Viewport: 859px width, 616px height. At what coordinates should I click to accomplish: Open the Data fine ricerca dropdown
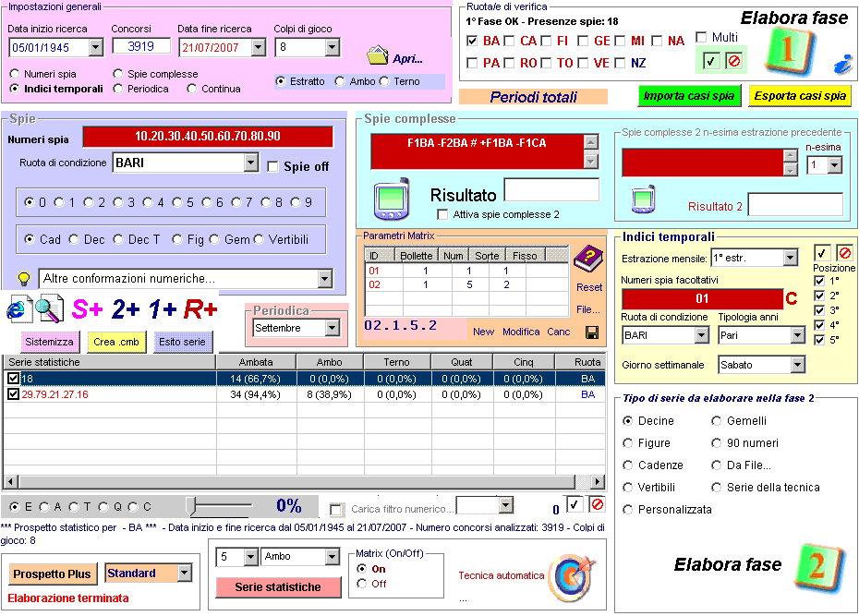point(259,48)
